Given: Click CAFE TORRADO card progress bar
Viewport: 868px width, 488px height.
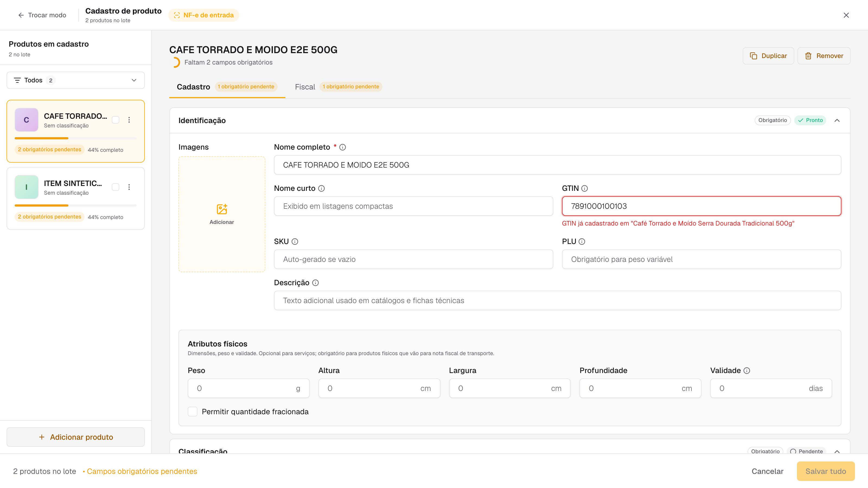Looking at the screenshot, I should (75, 138).
